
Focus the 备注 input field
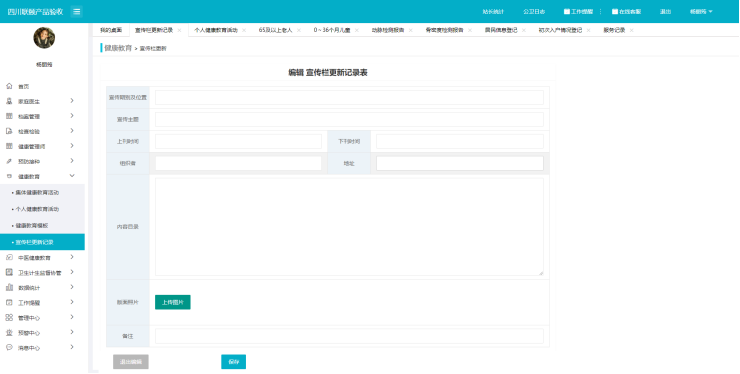coord(349,336)
